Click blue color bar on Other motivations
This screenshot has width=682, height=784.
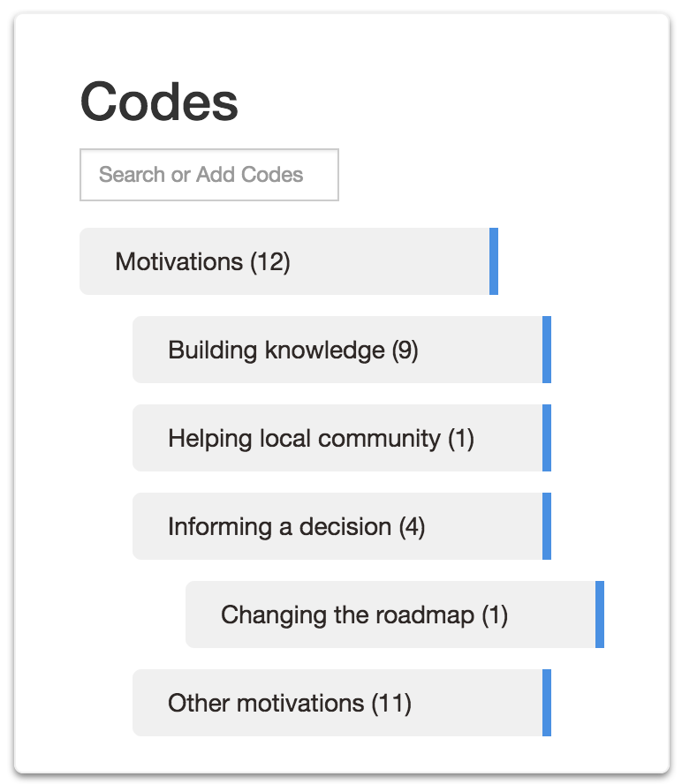[x=547, y=703]
